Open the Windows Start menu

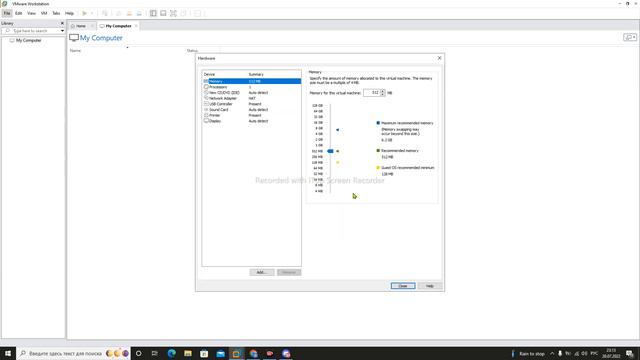8,353
